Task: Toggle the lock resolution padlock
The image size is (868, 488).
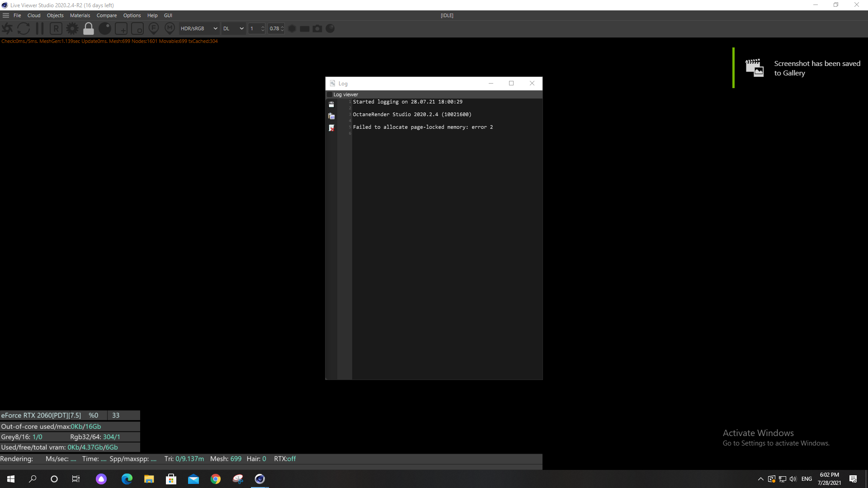Action: 89,28
